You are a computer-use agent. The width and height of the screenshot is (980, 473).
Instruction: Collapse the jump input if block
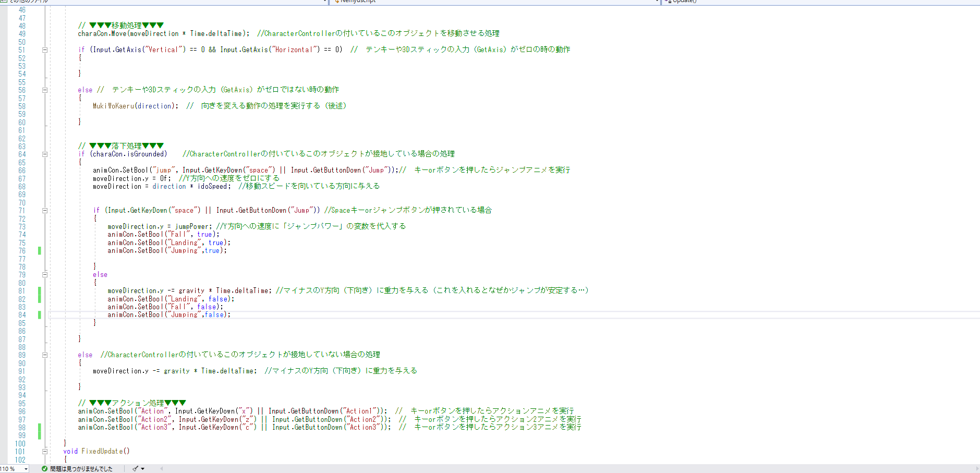point(45,210)
